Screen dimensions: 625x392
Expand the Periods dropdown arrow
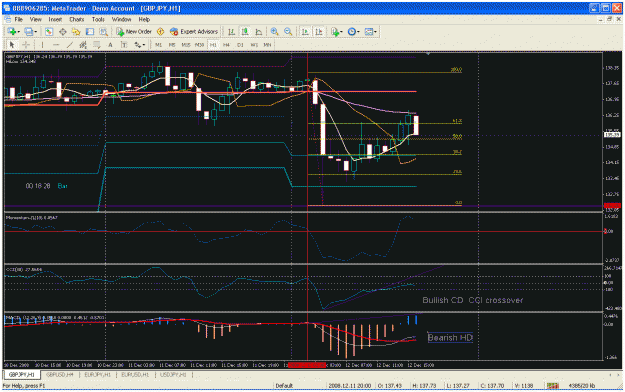tap(358, 32)
